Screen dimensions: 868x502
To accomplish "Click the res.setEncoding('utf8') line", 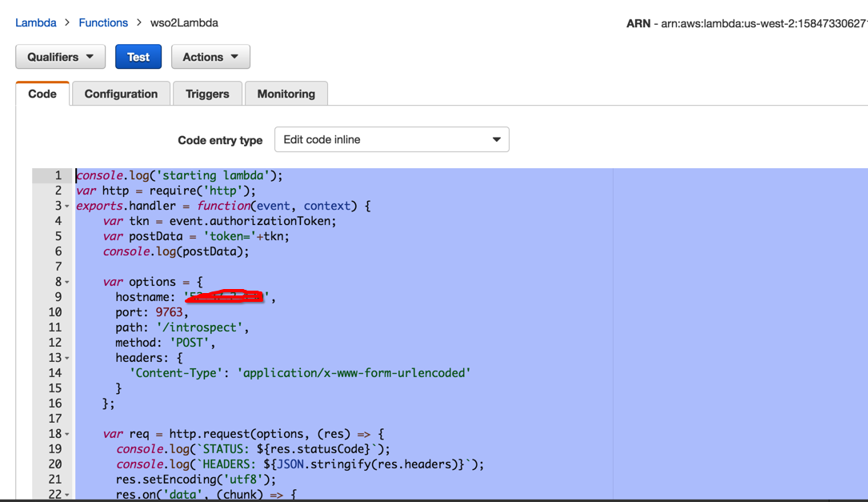I will point(196,480).
